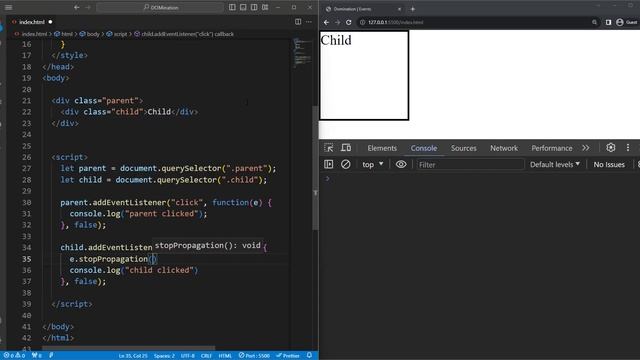
Task: Click the zoom magnifier icon in address bar
Action: [x=594, y=22]
